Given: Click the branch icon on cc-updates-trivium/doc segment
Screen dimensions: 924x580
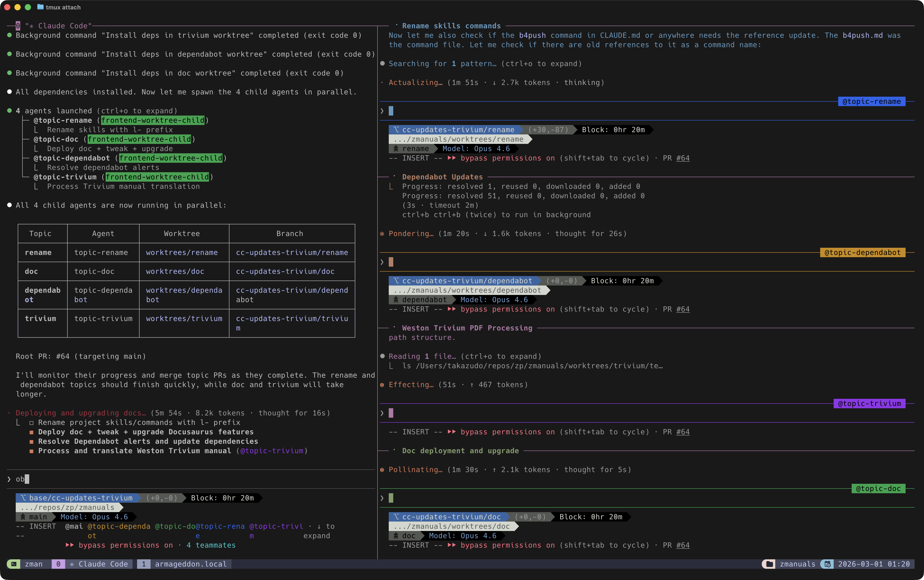Looking at the screenshot, I should [397, 517].
